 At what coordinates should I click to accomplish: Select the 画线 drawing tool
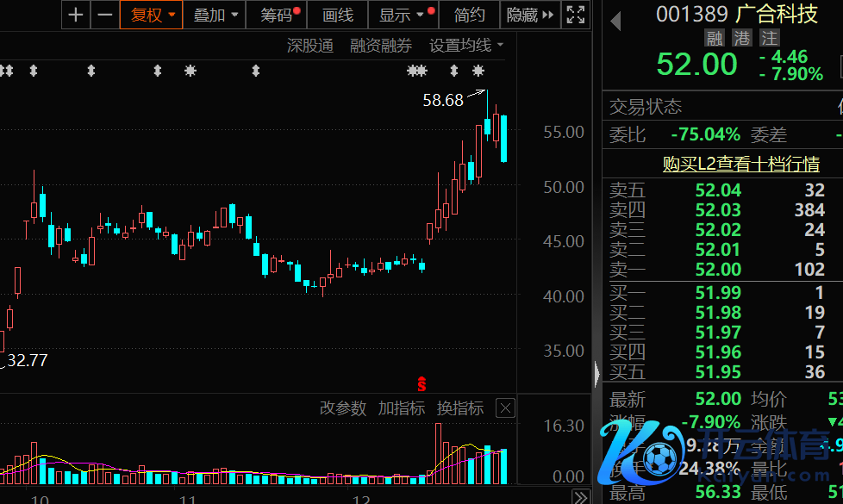point(338,15)
